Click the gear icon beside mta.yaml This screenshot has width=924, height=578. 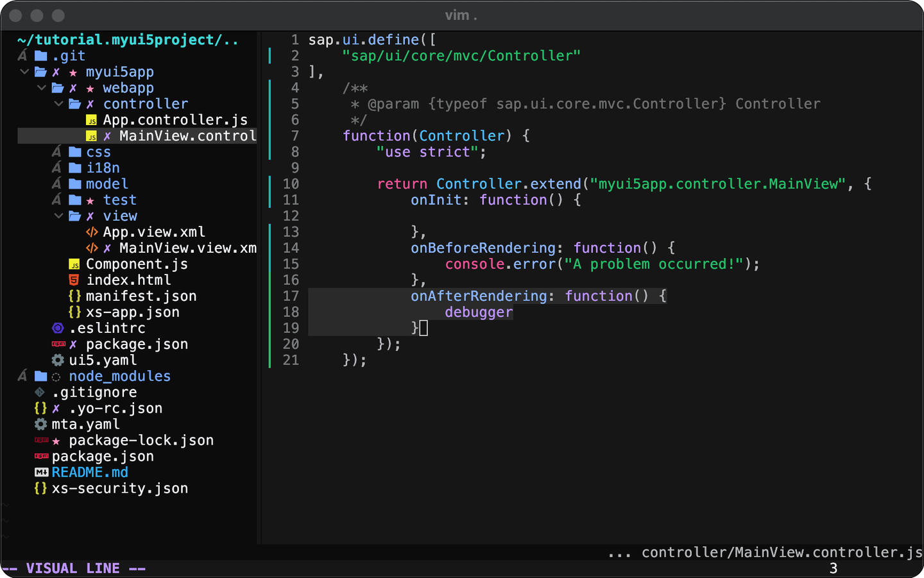40,425
